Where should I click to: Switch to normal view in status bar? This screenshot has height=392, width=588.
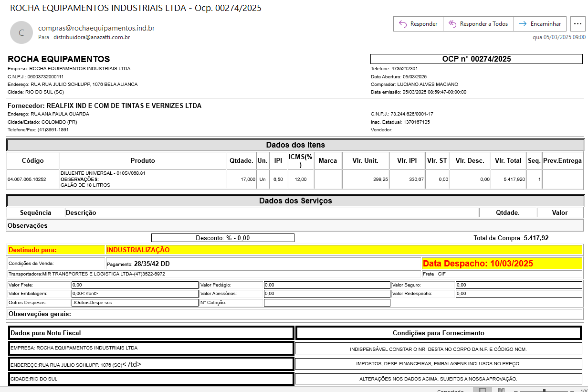click(x=483, y=391)
